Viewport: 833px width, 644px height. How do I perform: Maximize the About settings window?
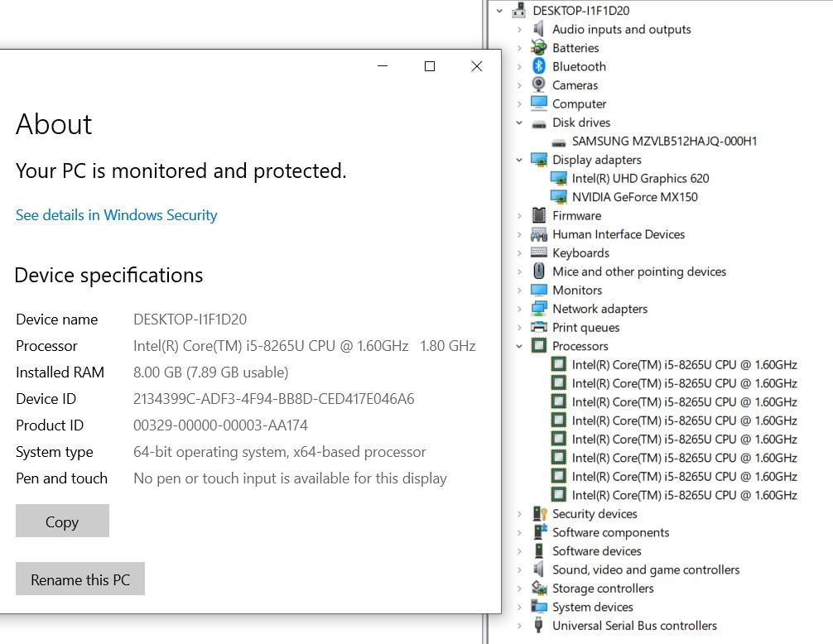(430, 66)
